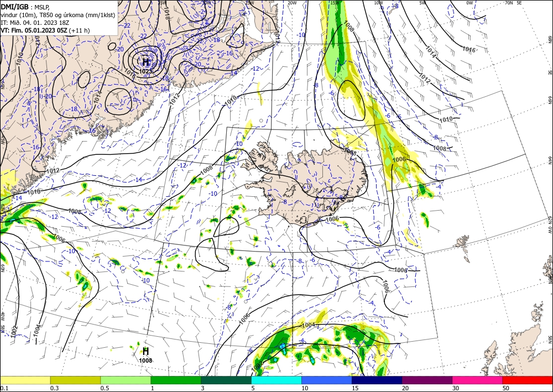This screenshot has height=392, width=553.
Task: Click the yellow 0.1 mm legend swatch
Action: point(25,380)
